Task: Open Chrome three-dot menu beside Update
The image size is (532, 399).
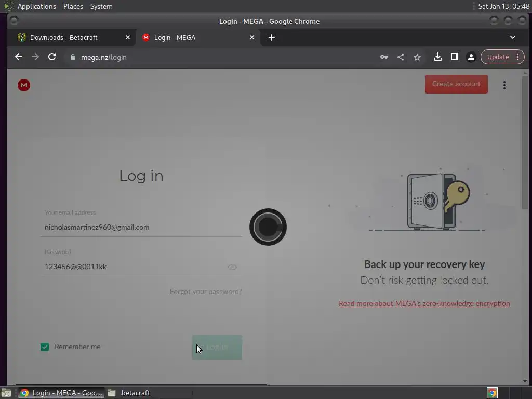Action: tap(517, 57)
